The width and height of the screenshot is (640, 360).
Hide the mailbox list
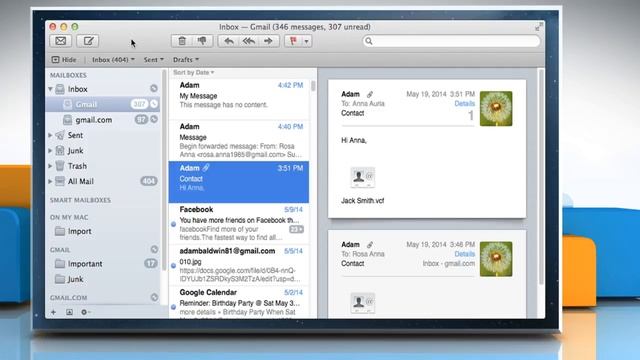64,60
